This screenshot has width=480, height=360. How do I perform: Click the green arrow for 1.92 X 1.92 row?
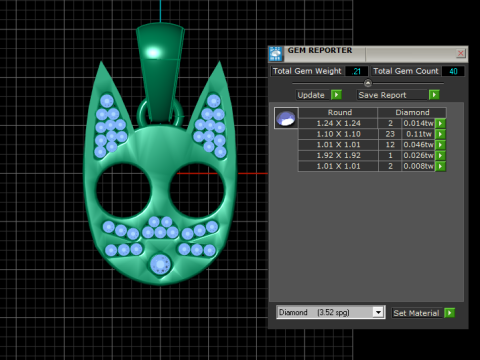(440, 155)
